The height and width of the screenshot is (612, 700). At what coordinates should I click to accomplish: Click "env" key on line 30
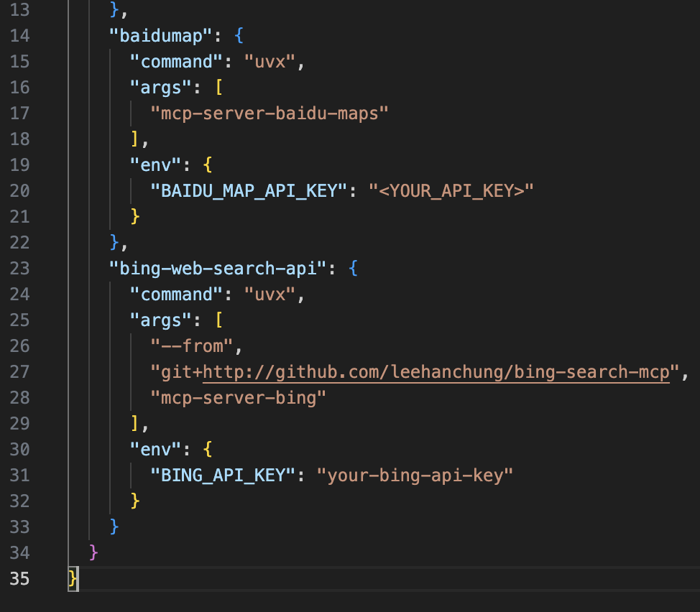click(155, 450)
